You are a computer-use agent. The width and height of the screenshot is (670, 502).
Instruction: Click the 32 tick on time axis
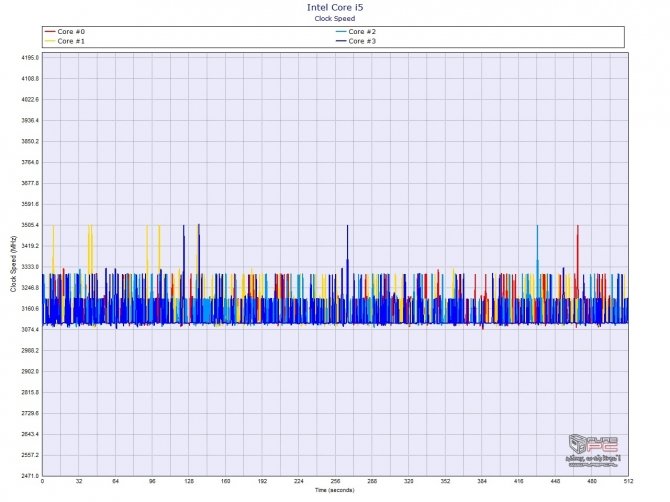[x=79, y=481]
